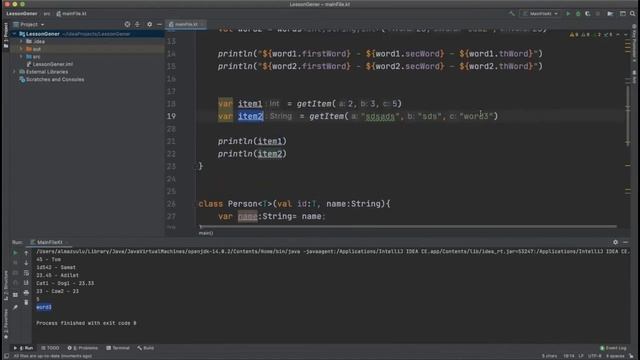Click mainFile.kt breadcrumb in navigation bar
640x360 pixels.
pyautogui.click(x=71, y=13)
